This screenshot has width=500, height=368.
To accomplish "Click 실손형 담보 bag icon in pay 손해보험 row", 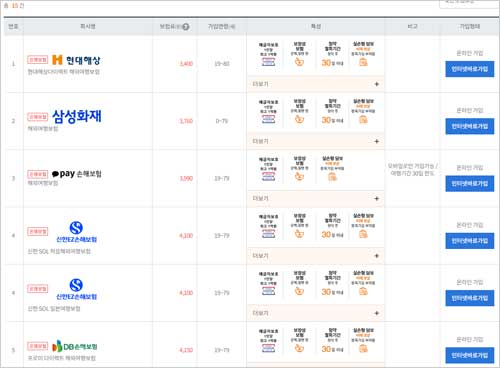I will point(332,177).
